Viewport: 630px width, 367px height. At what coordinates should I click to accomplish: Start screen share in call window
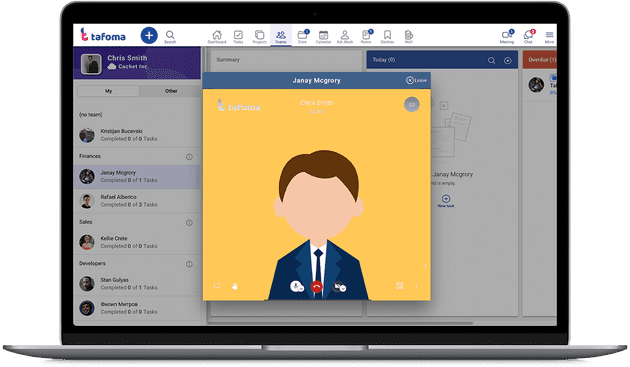coord(217,286)
